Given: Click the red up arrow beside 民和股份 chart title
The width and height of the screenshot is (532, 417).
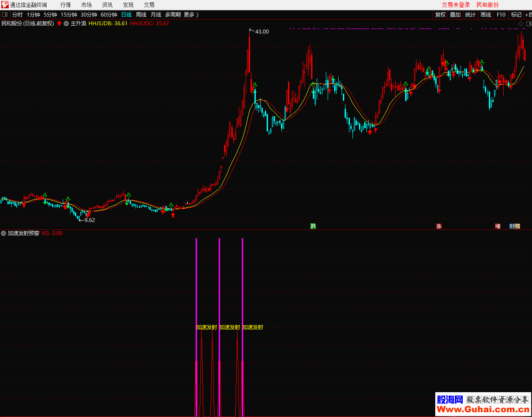Looking at the screenshot, I should point(59,24).
